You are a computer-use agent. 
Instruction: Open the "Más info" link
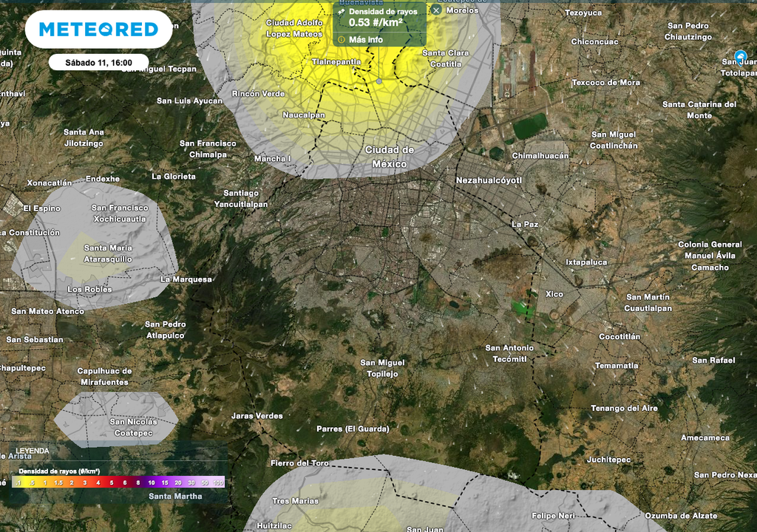(367, 40)
